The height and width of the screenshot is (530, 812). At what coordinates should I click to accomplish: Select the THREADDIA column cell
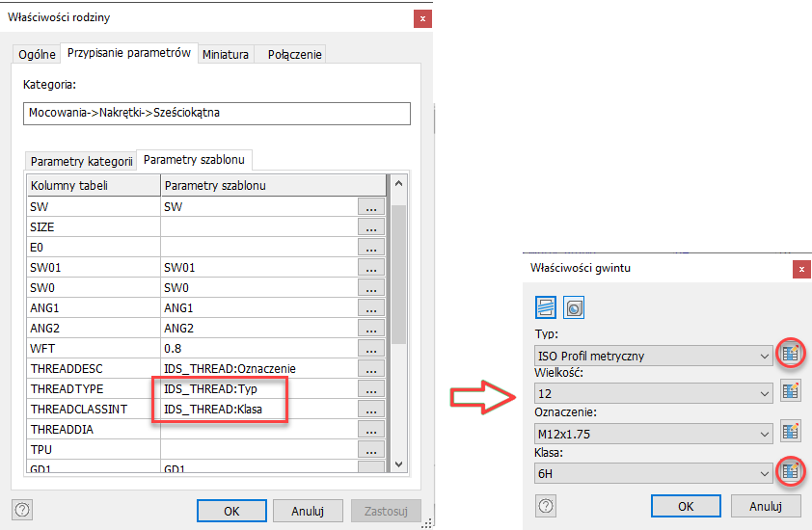pyautogui.click(x=94, y=429)
